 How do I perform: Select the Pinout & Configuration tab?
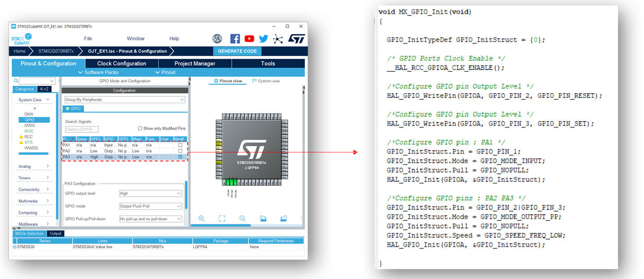[x=48, y=64]
